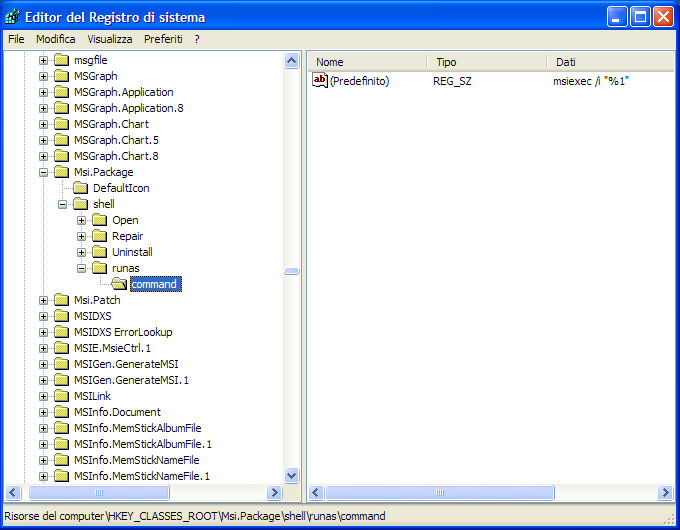680x530 pixels.
Task: Click tree pane vertical scrollbar thumb
Action: pos(291,272)
